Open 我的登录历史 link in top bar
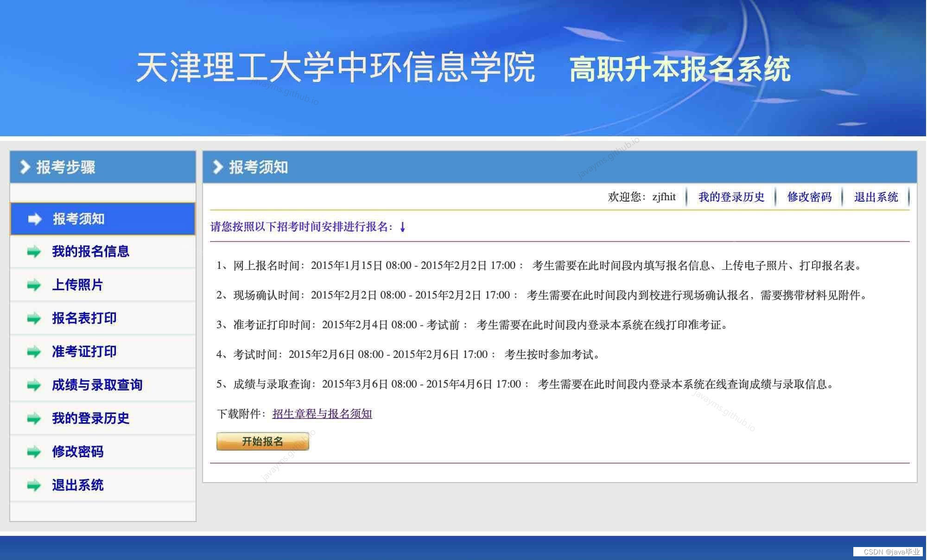927x560 pixels. tap(731, 197)
